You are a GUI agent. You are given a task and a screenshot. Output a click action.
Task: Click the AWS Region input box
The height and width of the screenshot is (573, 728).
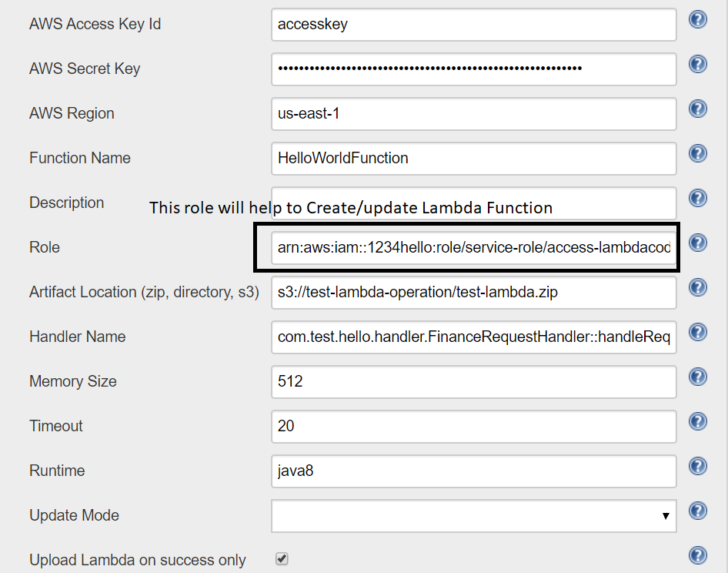[x=473, y=114]
